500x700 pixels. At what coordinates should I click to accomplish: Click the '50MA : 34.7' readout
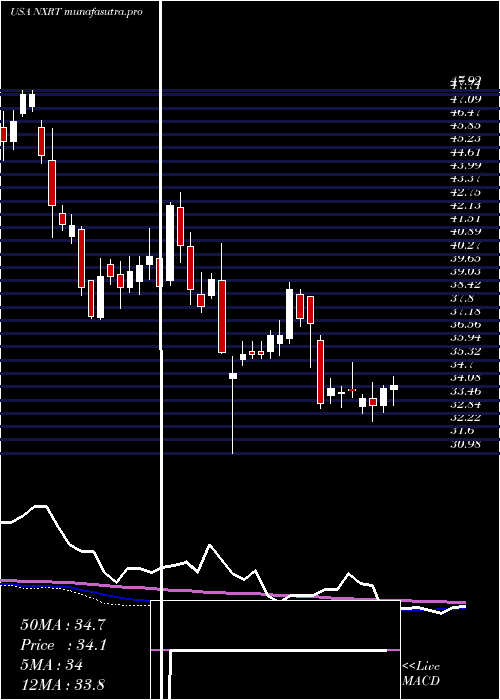tap(63, 625)
